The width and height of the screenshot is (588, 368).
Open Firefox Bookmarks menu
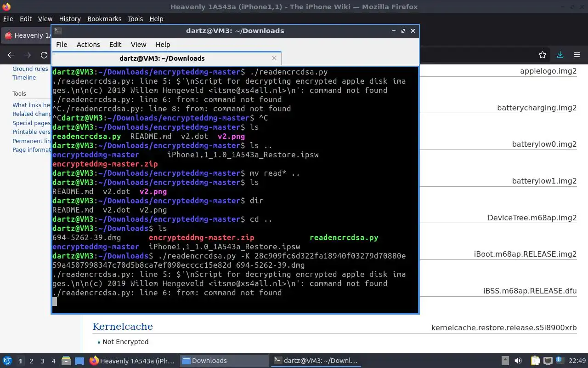(x=104, y=19)
